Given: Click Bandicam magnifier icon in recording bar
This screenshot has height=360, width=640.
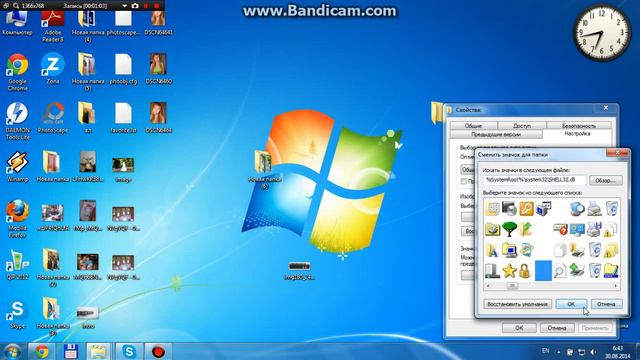Looking at the screenshot, I should point(16,6).
